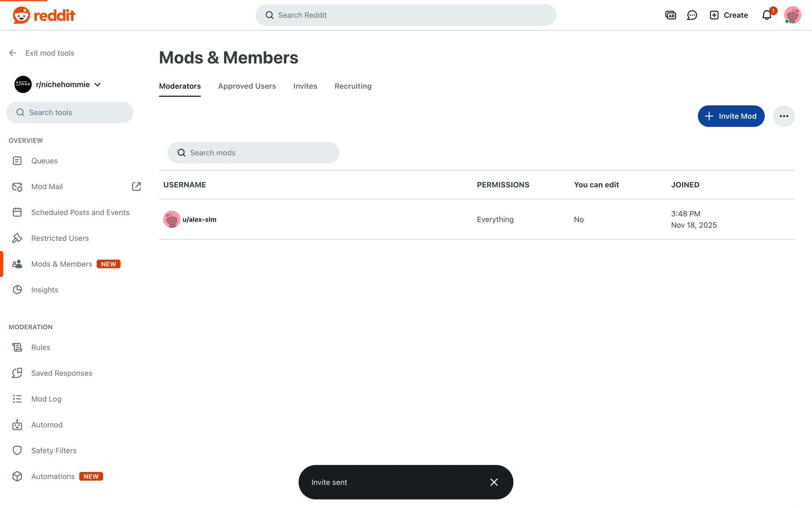This screenshot has height=508, width=812.
Task: Click the Create post button
Action: 729,15
